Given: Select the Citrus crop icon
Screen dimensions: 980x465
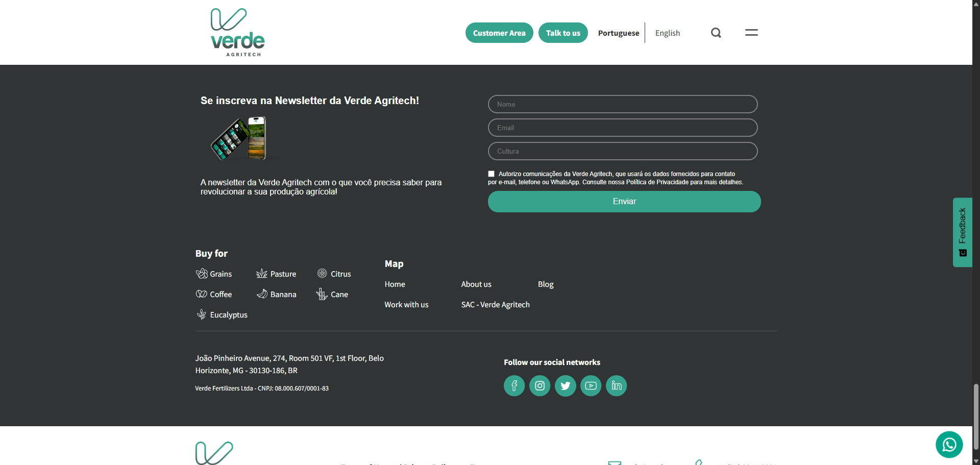Looking at the screenshot, I should pos(322,274).
